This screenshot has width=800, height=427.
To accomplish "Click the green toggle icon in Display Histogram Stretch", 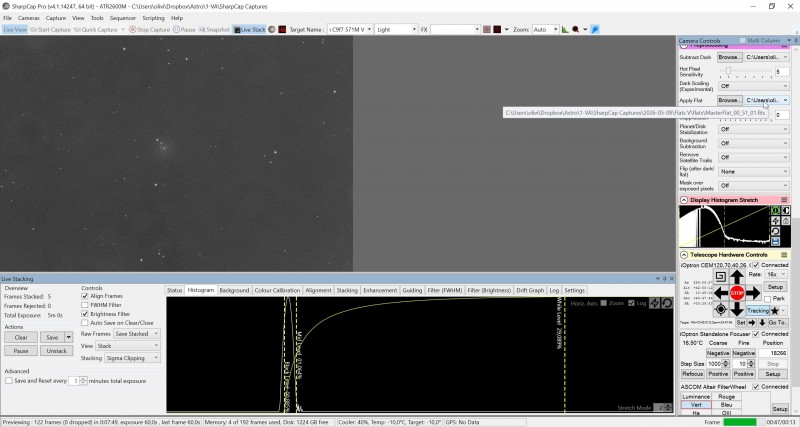I will pyautogui.click(x=776, y=210).
